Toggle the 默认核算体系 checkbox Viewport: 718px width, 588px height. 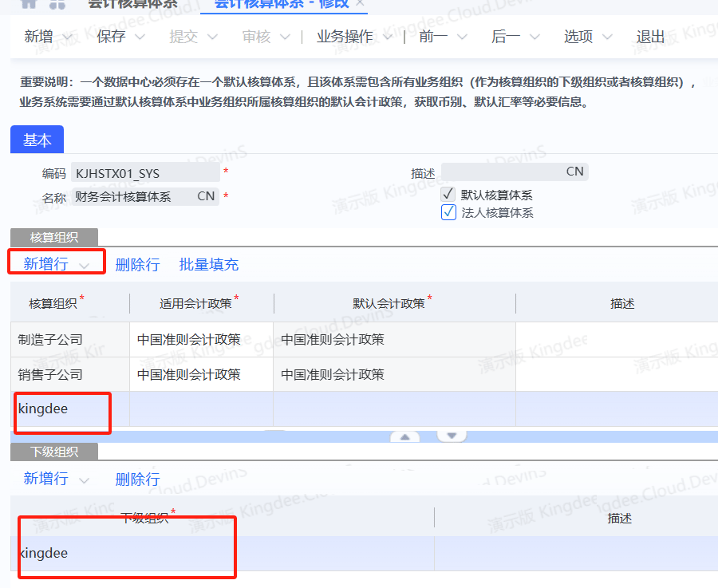tap(448, 194)
